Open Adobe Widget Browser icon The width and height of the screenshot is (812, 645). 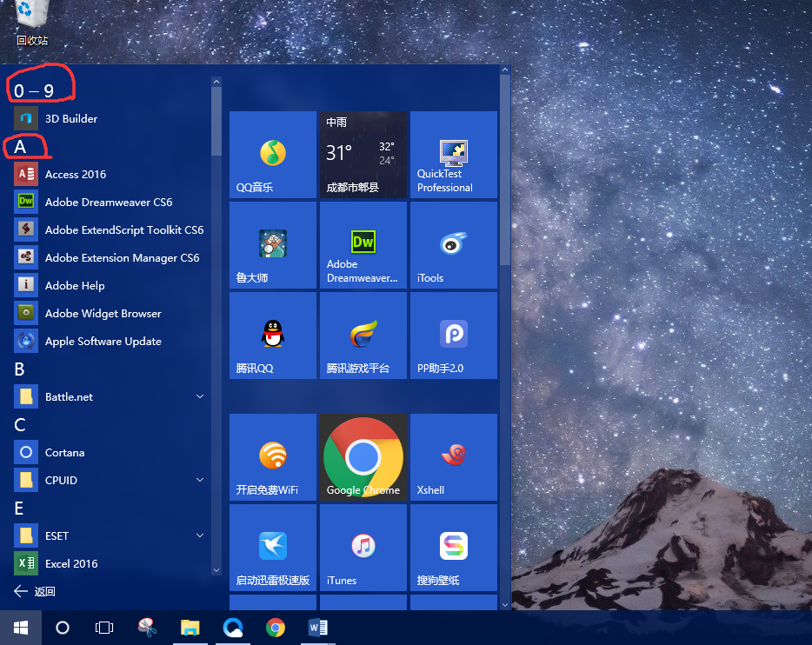pos(26,313)
